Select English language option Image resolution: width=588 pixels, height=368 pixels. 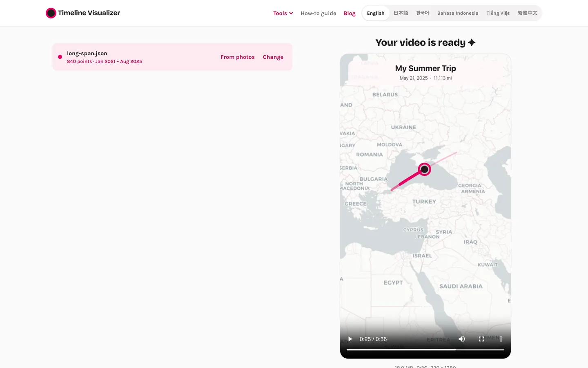pos(376,13)
